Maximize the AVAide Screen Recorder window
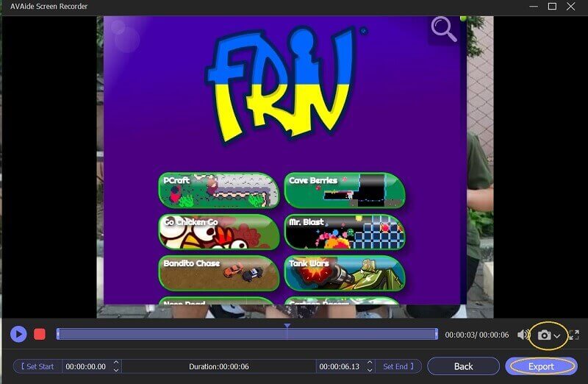The height and width of the screenshot is (384, 588). 552,7
